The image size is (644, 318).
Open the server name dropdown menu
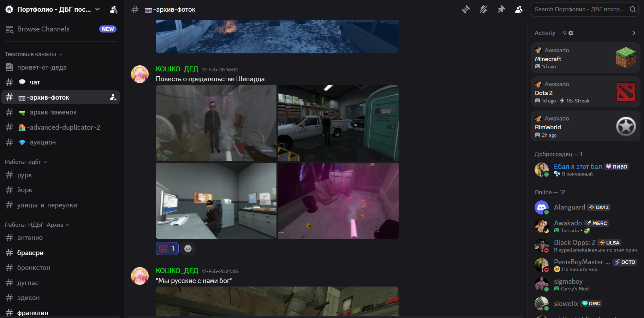click(x=97, y=10)
